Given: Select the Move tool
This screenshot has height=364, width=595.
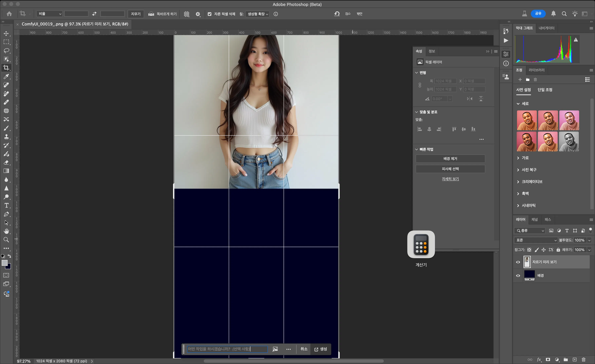Looking at the screenshot, I should point(6,34).
